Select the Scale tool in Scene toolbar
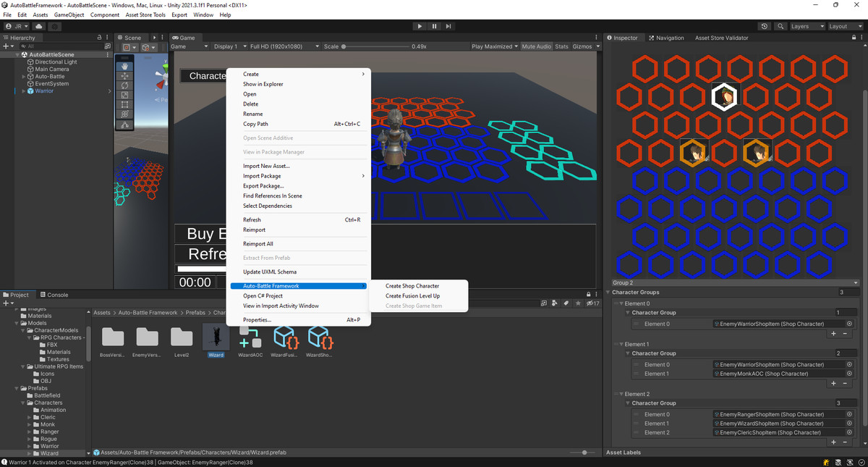Viewport: 868px width, 467px height. click(x=125, y=95)
